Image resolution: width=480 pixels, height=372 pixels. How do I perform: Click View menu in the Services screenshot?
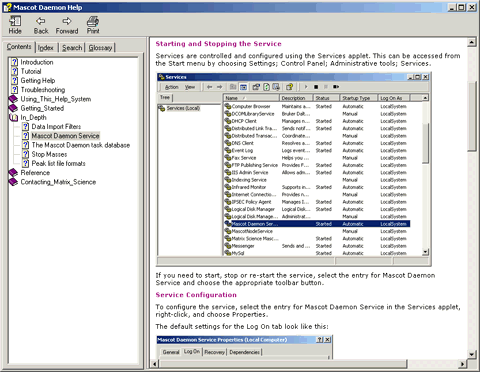[190, 87]
